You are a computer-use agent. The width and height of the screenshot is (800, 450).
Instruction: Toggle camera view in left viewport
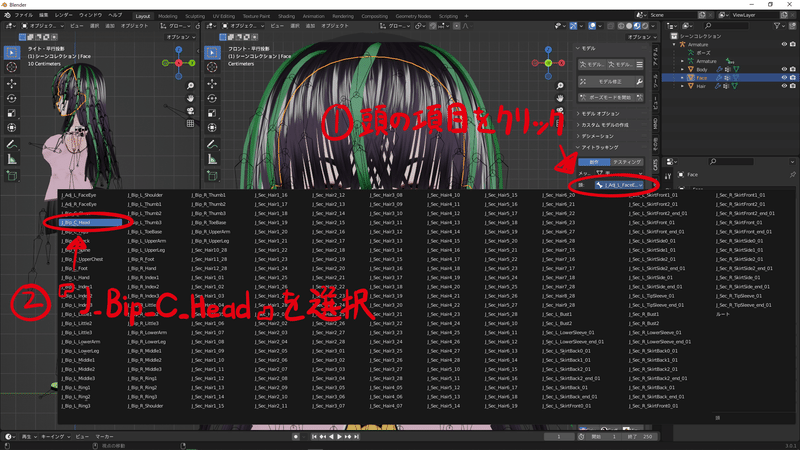tap(190, 111)
